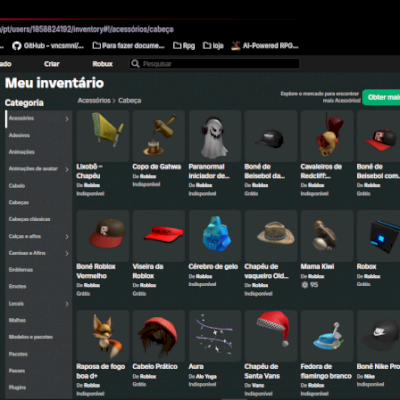The image size is (400, 400).
Task: Open the Cavaleiros de Redcliff thumbnail
Action: (x=327, y=136)
